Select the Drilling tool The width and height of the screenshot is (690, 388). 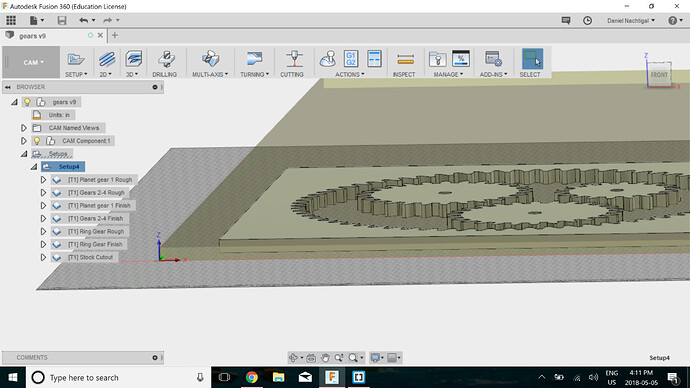166,59
